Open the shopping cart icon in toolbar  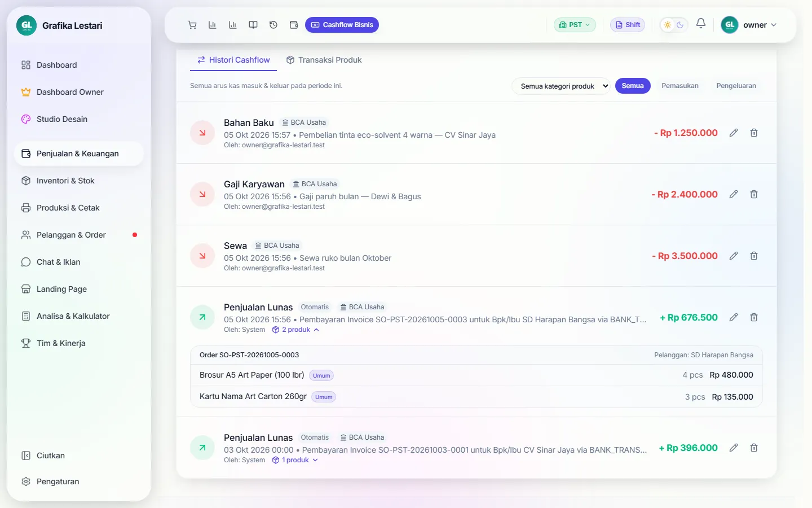(192, 25)
